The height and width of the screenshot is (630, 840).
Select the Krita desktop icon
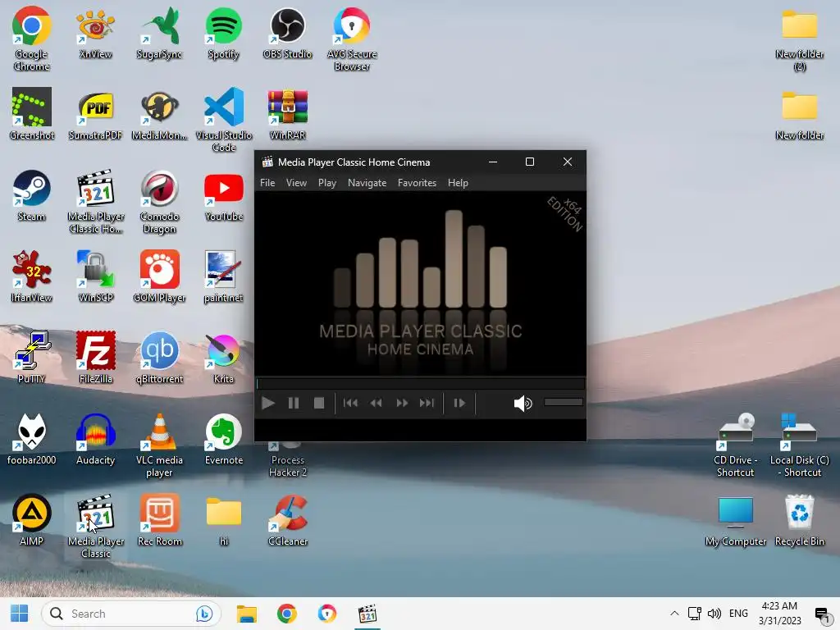[223, 358]
